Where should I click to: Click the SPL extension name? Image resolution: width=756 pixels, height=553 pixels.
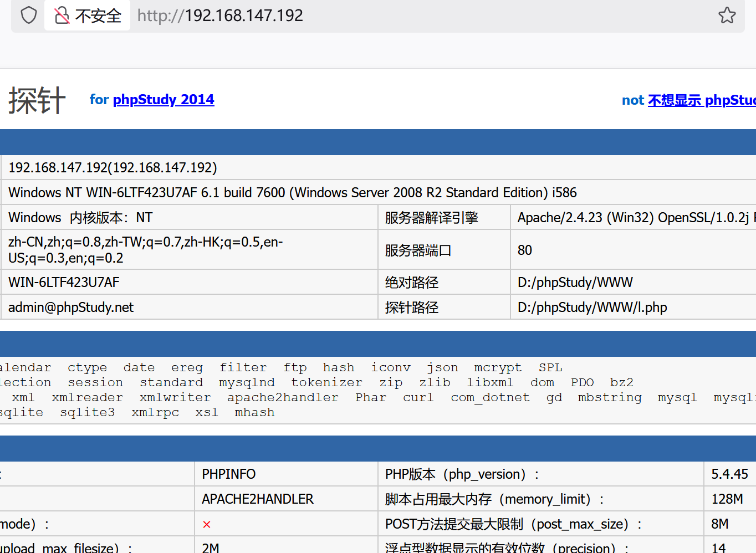pos(550,367)
